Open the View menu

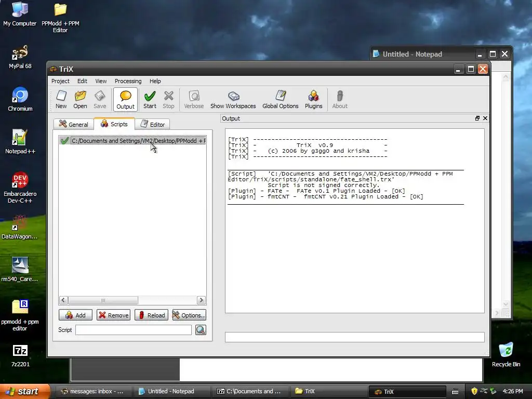pos(101,81)
